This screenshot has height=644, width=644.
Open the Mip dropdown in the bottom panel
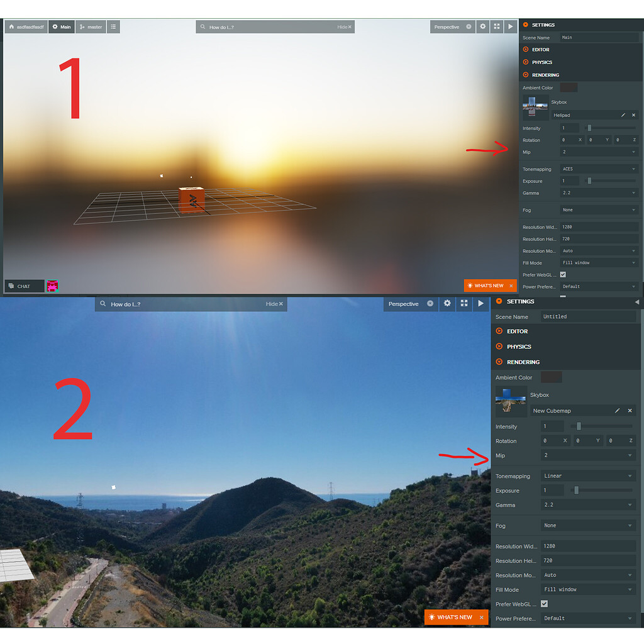588,455
